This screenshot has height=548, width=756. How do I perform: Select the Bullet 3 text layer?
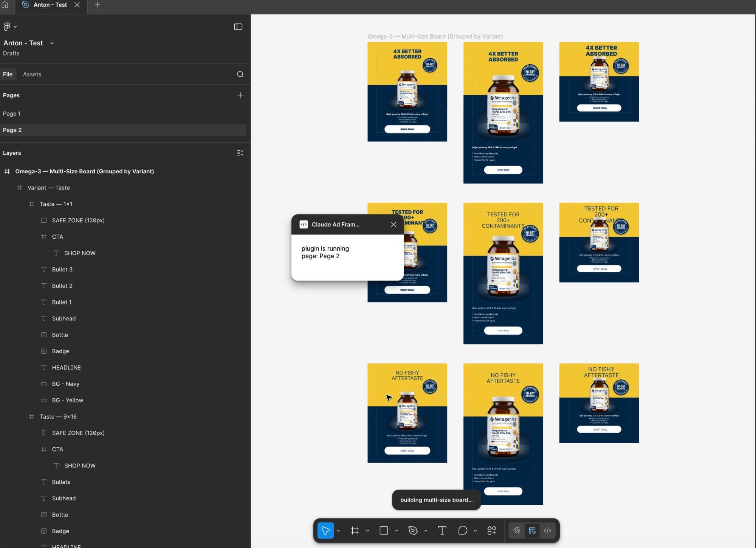click(62, 269)
